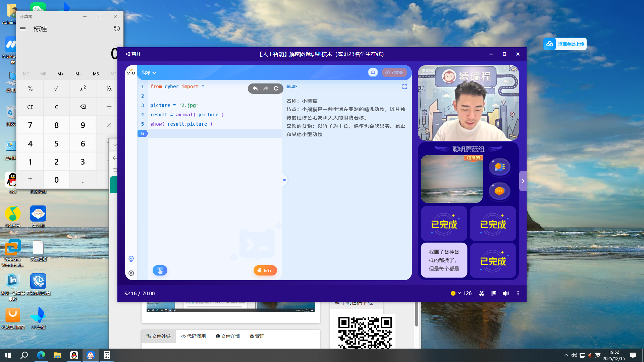Expand the output area to fullscreen
644x362 pixels.
(405, 86)
